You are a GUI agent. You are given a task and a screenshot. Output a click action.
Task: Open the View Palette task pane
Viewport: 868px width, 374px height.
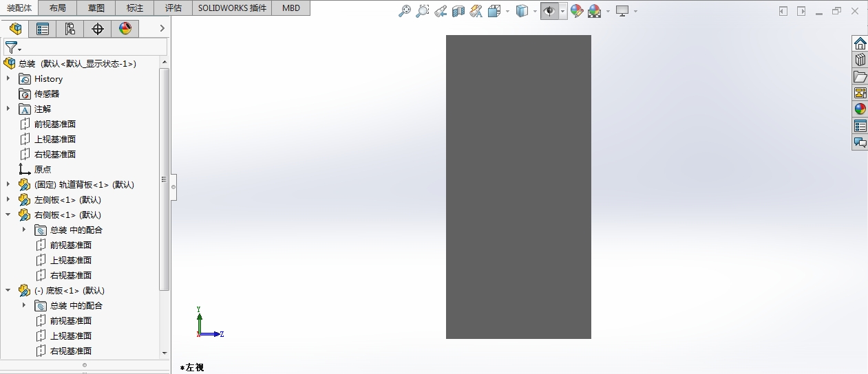tap(860, 93)
